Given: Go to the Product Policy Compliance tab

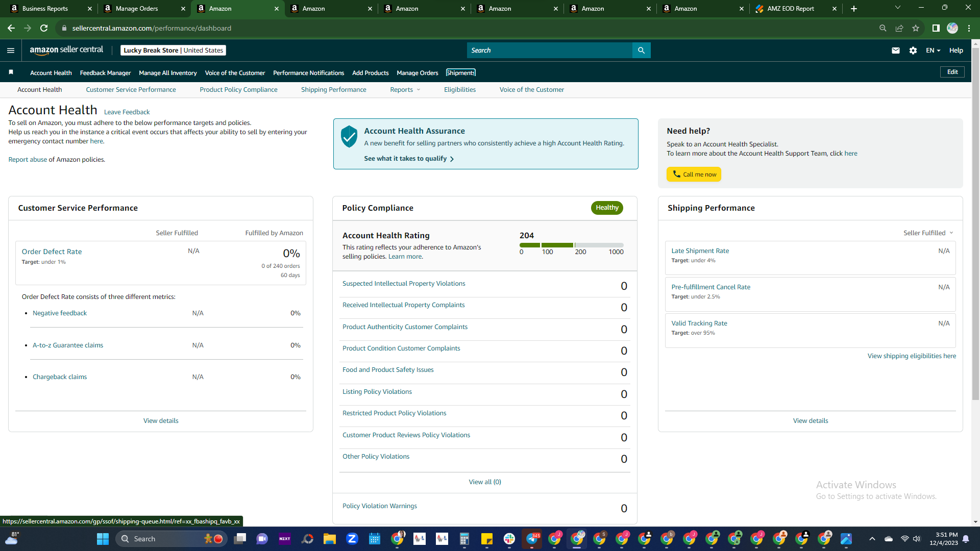Looking at the screenshot, I should (238, 90).
